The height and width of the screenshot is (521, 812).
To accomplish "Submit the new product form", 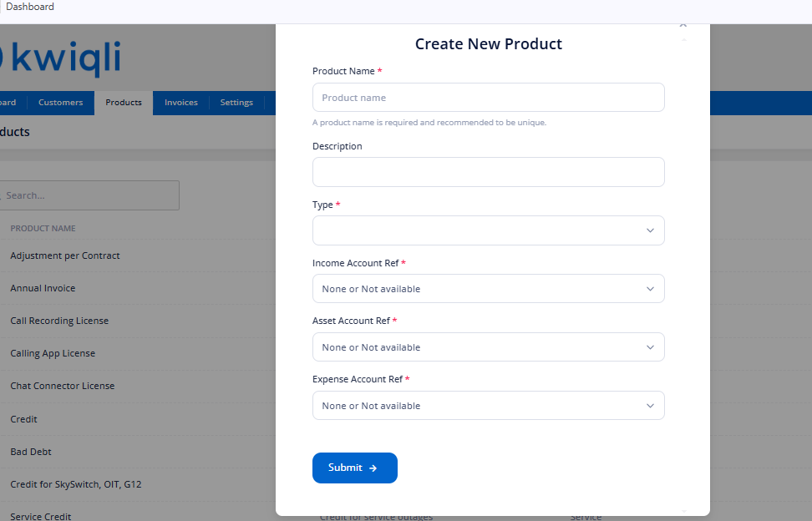I will pos(355,468).
